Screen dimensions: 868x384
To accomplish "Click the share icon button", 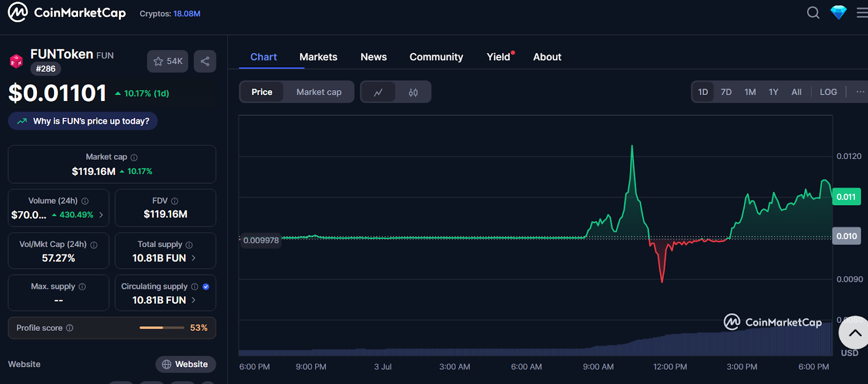I will pos(205,61).
